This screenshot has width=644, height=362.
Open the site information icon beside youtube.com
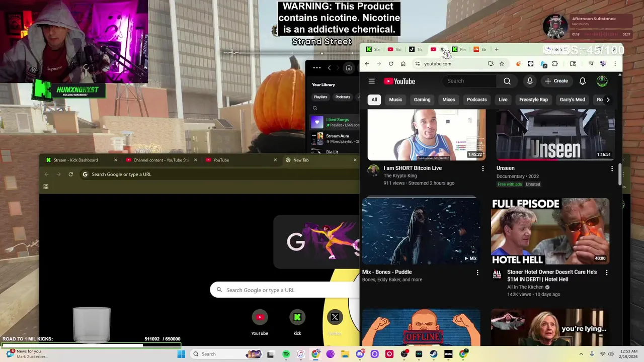[417, 64]
